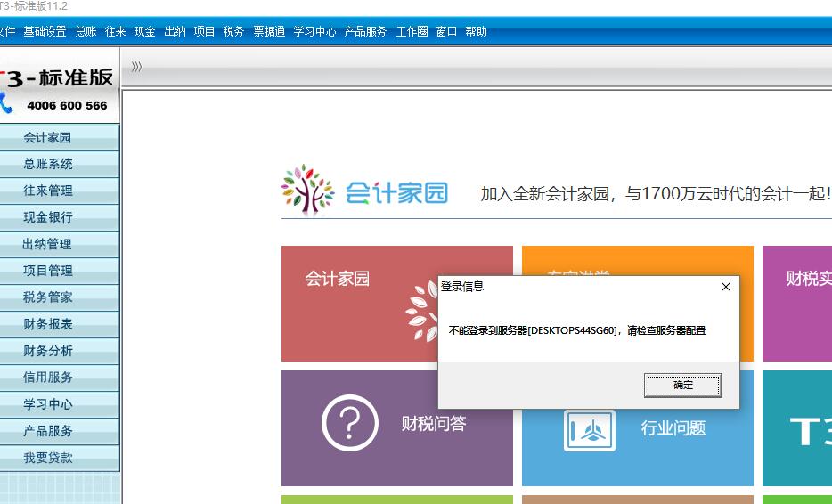Click the 确定 button in dialog
832x504 pixels.
click(x=683, y=386)
